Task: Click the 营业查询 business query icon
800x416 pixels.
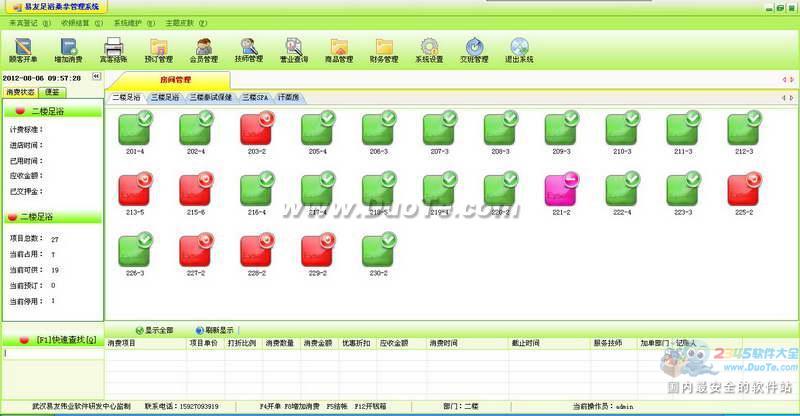Action: click(295, 49)
